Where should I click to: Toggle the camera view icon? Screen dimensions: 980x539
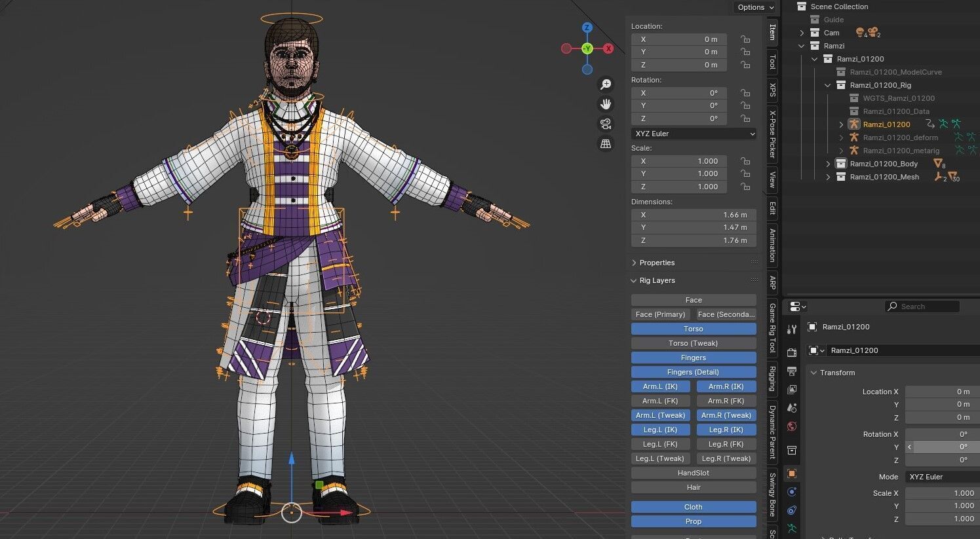coord(606,124)
